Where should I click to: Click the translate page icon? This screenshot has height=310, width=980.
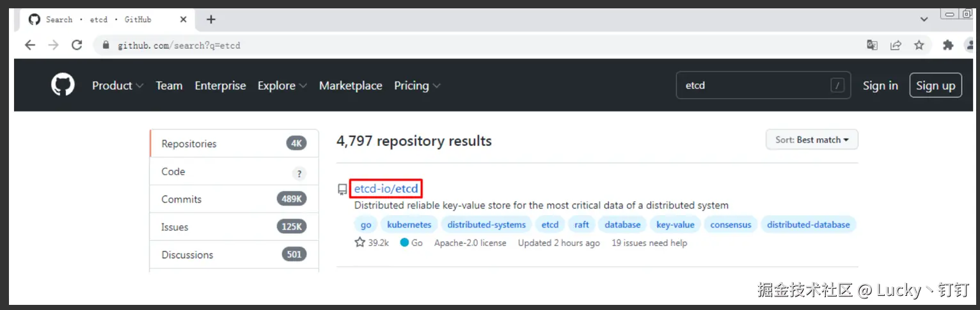[872, 45]
